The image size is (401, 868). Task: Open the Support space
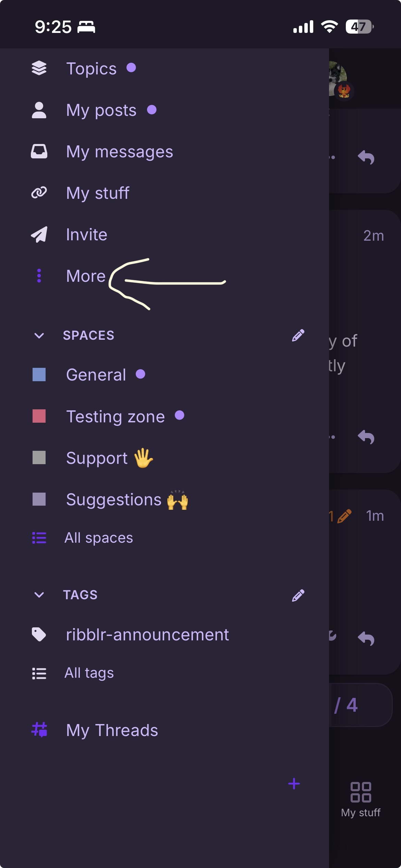(97, 458)
